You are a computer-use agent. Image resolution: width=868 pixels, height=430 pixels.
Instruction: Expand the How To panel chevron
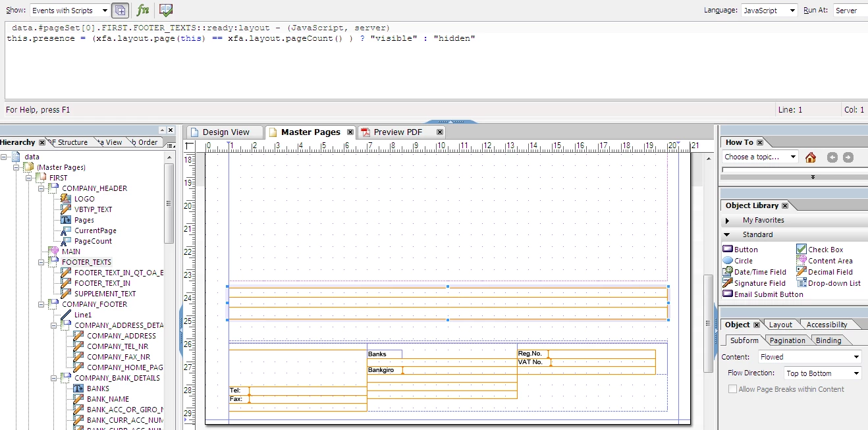coord(813,177)
